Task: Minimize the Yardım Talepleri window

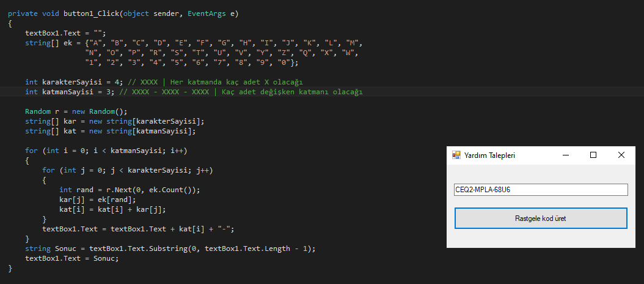Action: 566,155
